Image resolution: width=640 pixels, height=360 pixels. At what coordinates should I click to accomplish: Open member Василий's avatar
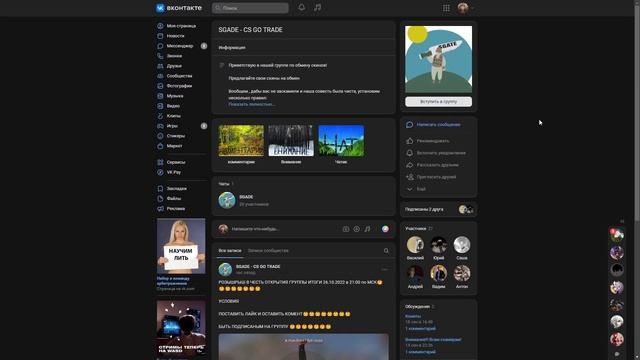point(415,245)
